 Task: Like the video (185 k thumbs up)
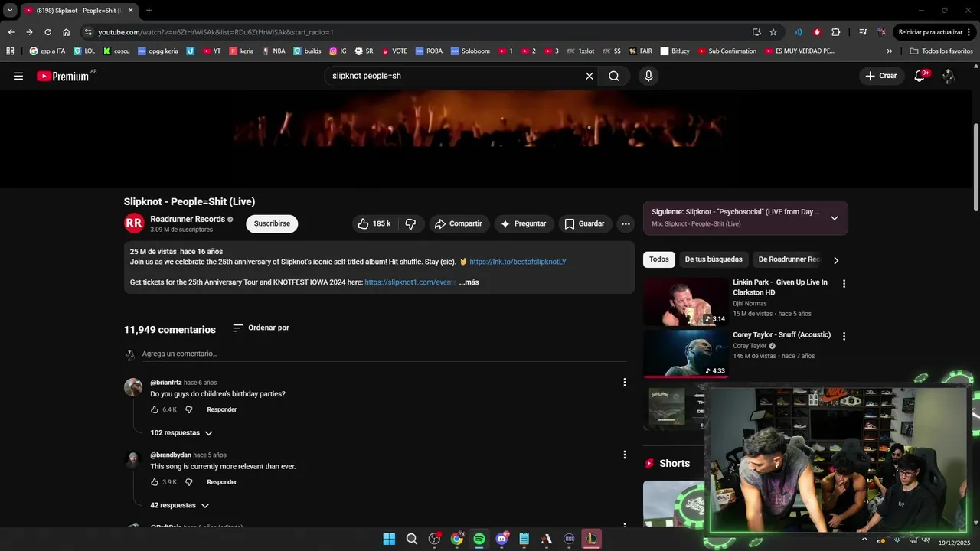(x=374, y=223)
